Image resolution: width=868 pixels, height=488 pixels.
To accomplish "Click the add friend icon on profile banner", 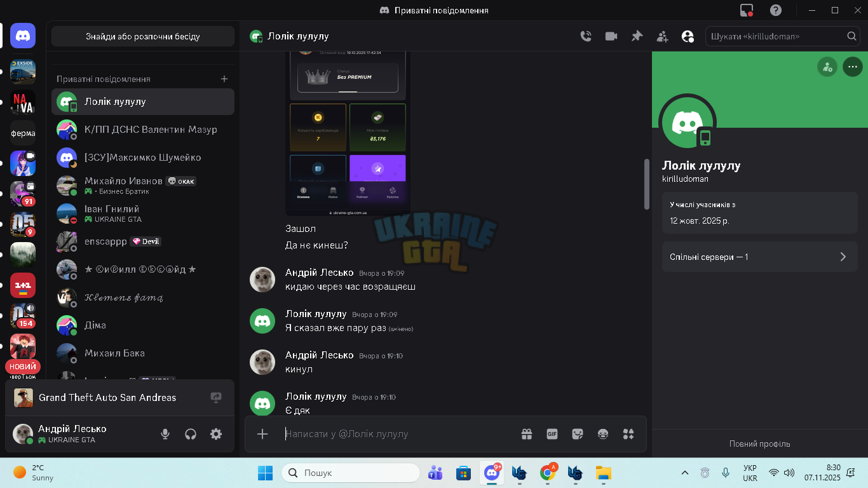I will pyautogui.click(x=827, y=67).
